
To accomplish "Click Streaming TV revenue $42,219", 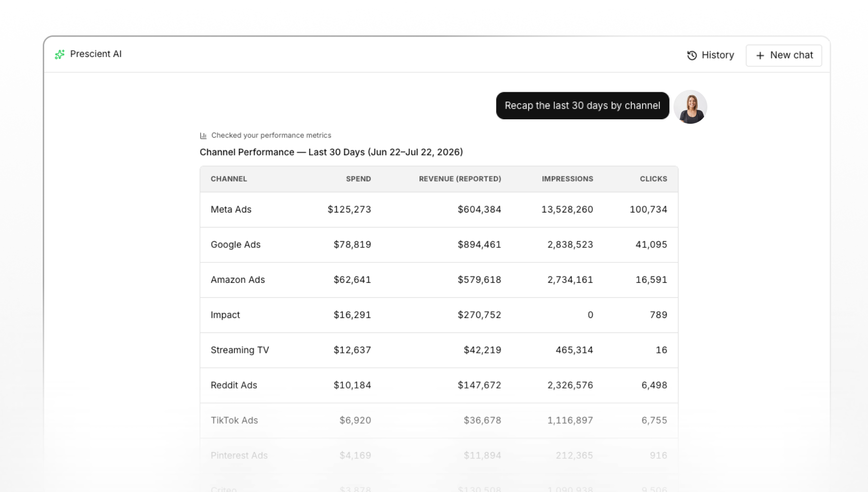I will click(482, 350).
